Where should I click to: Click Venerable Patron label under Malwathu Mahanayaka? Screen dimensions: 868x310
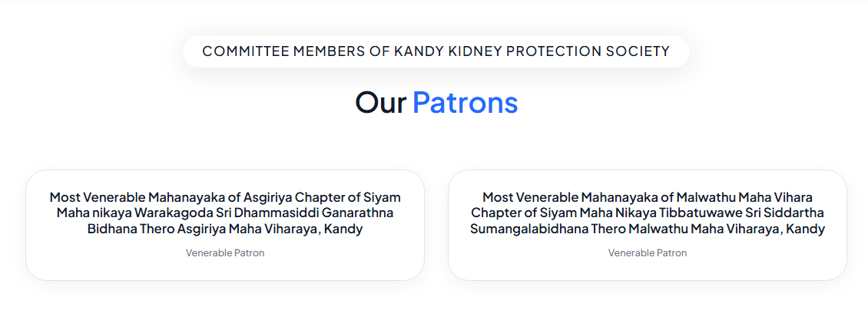[647, 253]
